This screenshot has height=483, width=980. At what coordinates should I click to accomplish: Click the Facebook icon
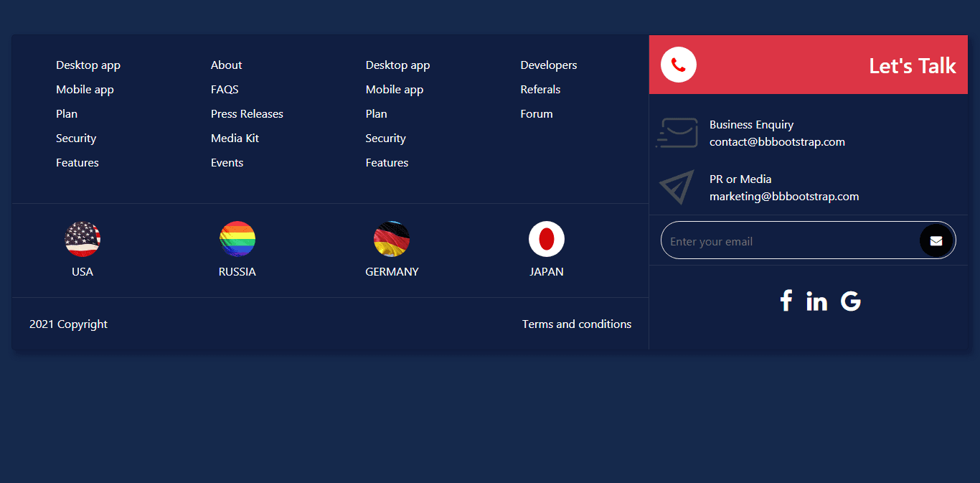point(786,301)
